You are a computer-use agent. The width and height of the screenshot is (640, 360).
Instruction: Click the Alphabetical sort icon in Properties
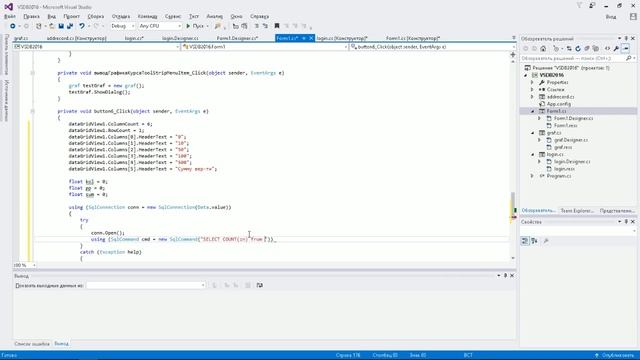click(534, 241)
